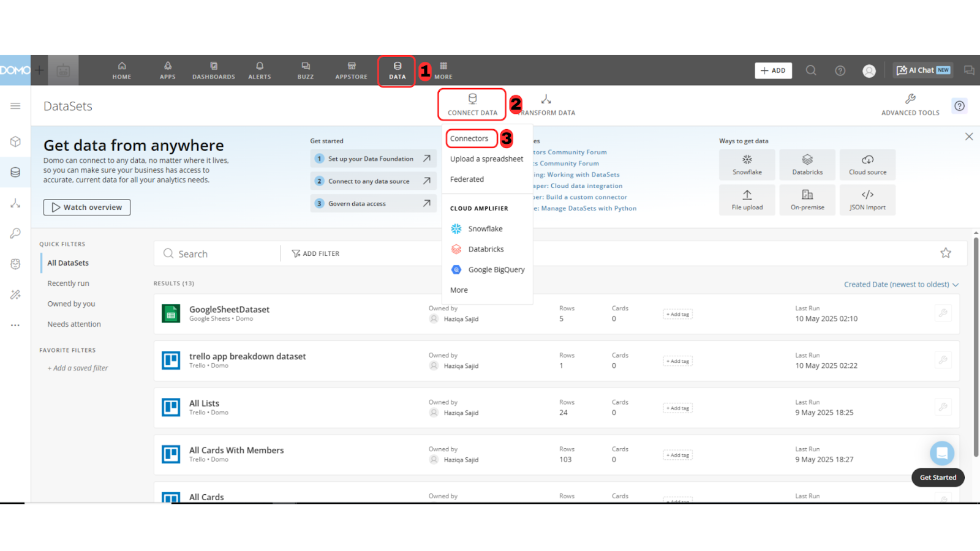Viewport: 980px width, 551px height.
Task: Open the More grid menu
Action: pos(443,70)
